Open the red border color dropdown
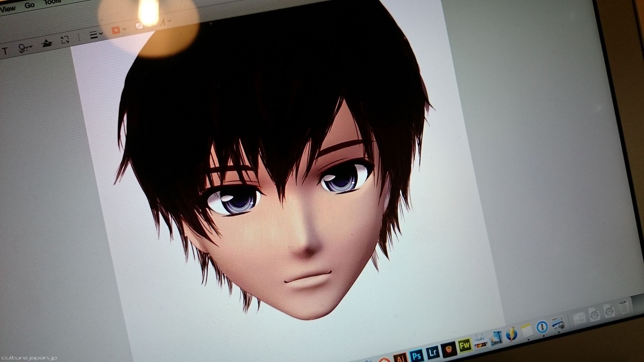This screenshot has height=362, width=644. tap(118, 30)
